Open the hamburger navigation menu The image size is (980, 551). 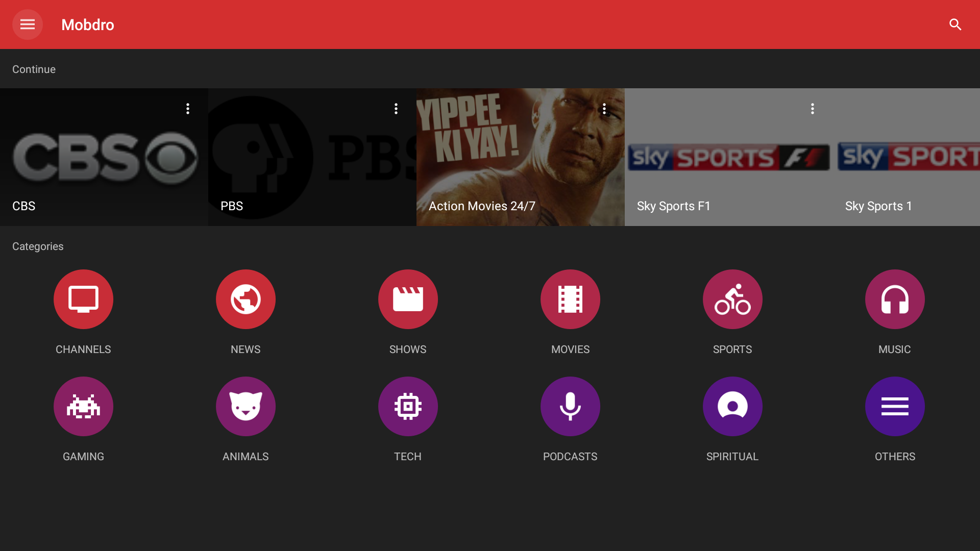(x=28, y=24)
